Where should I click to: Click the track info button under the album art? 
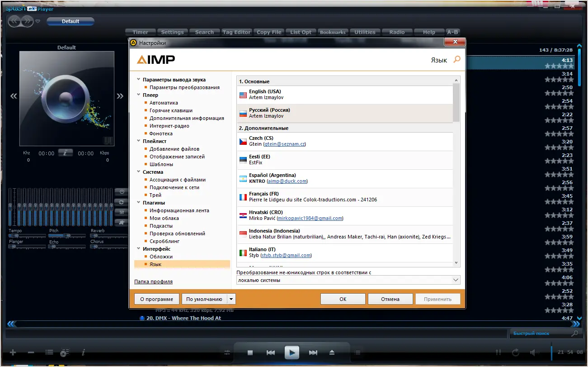click(66, 153)
